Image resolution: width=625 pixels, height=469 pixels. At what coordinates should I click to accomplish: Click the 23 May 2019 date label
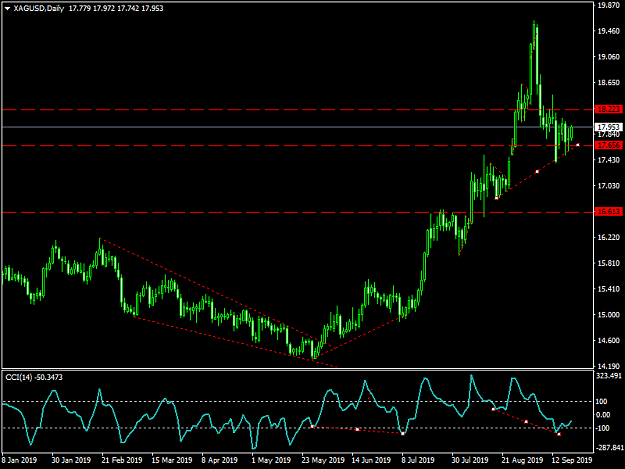[x=322, y=460]
